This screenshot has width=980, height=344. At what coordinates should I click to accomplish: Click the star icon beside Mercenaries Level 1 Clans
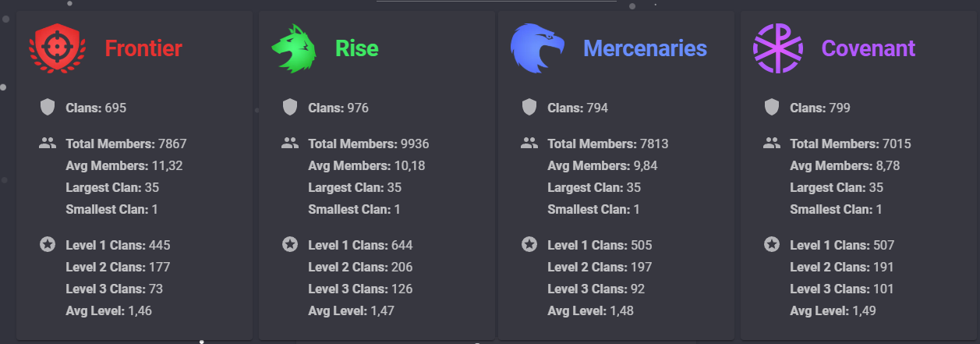point(529,245)
